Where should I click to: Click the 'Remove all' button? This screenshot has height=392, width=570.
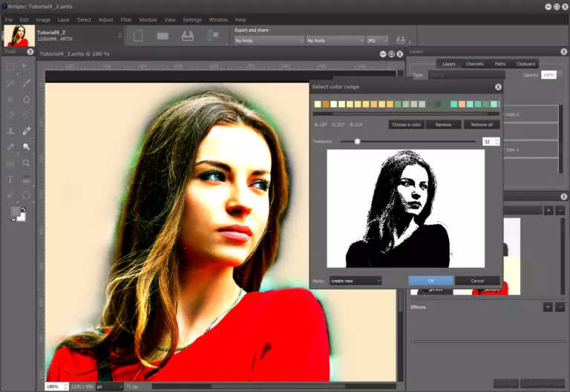pos(481,125)
